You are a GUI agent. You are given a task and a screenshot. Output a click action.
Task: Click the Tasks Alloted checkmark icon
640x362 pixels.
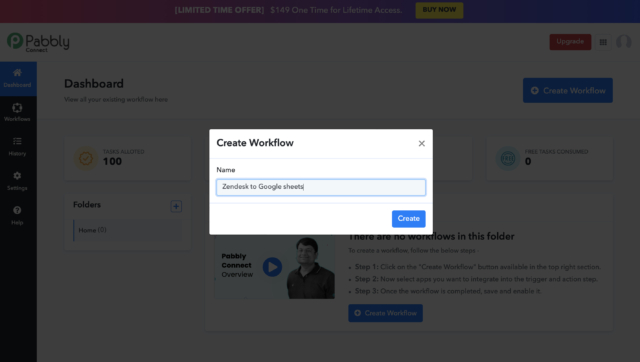pos(86,158)
